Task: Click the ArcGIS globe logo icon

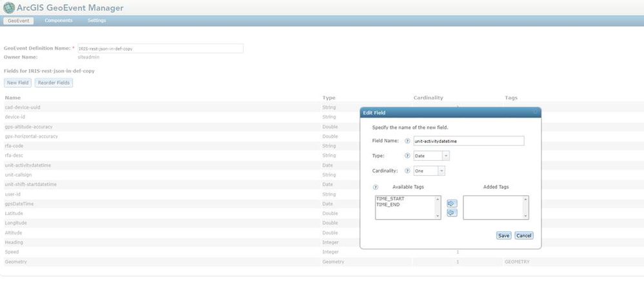Action: click(x=8, y=7)
